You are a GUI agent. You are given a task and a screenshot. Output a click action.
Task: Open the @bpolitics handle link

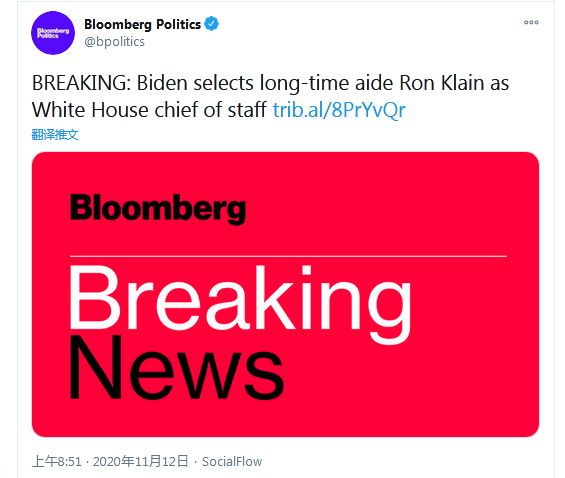(x=114, y=41)
